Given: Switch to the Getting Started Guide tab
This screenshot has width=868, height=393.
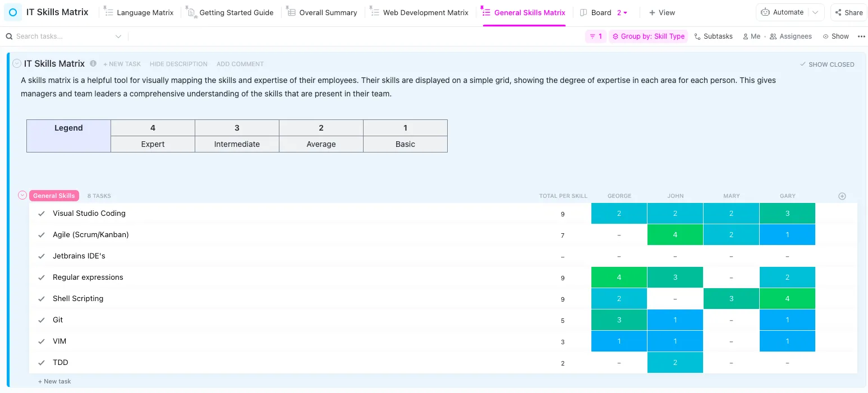Looking at the screenshot, I should 229,12.
